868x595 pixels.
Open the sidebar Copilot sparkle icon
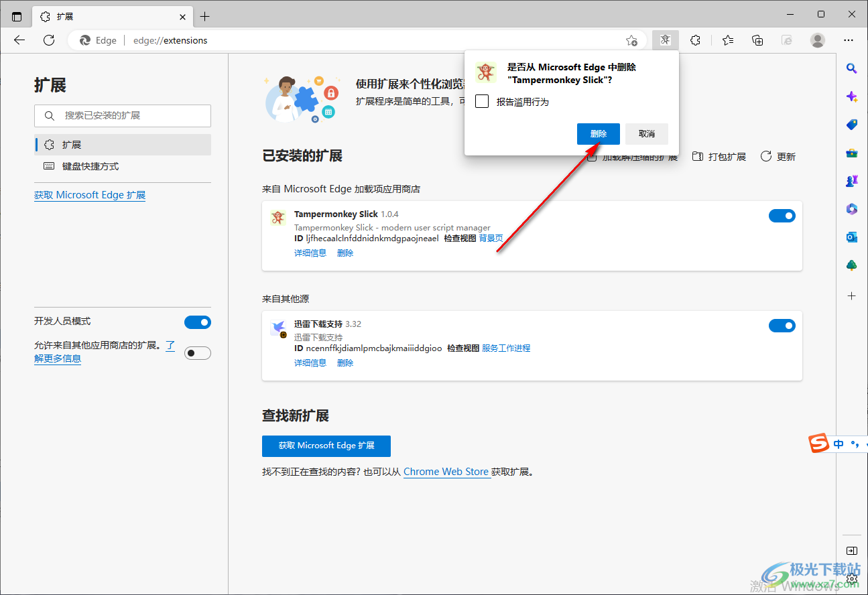(852, 96)
